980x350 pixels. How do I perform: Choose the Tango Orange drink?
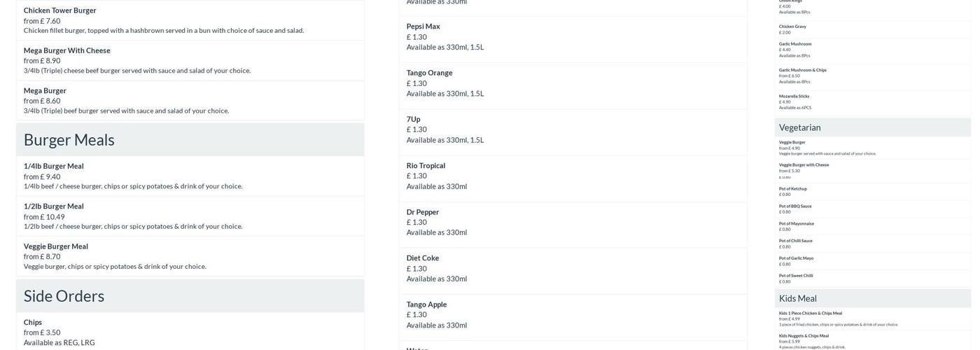click(430, 73)
